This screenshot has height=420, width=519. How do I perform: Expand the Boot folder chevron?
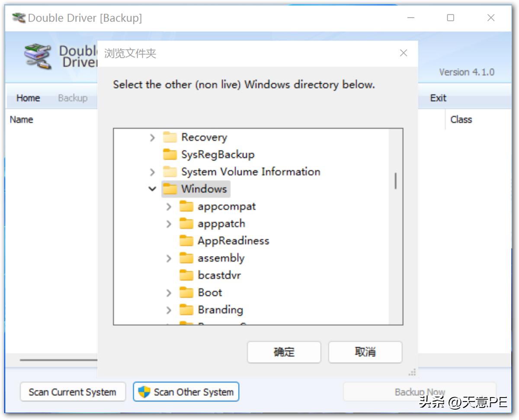tap(169, 293)
